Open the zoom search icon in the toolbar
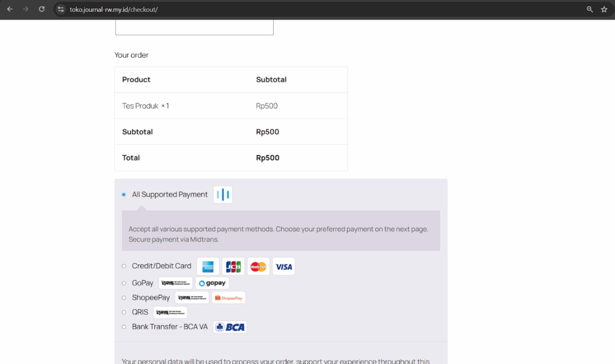The height and width of the screenshot is (364, 615). [x=589, y=9]
